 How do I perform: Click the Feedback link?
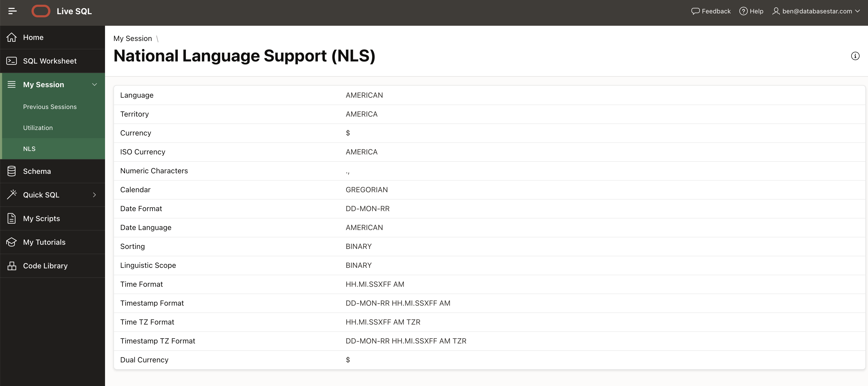click(711, 11)
